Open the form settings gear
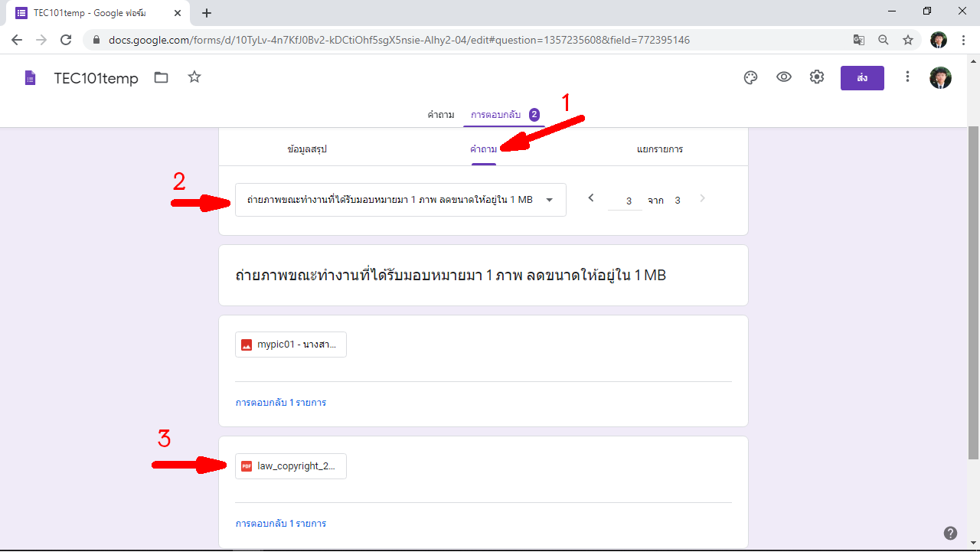 (x=817, y=77)
